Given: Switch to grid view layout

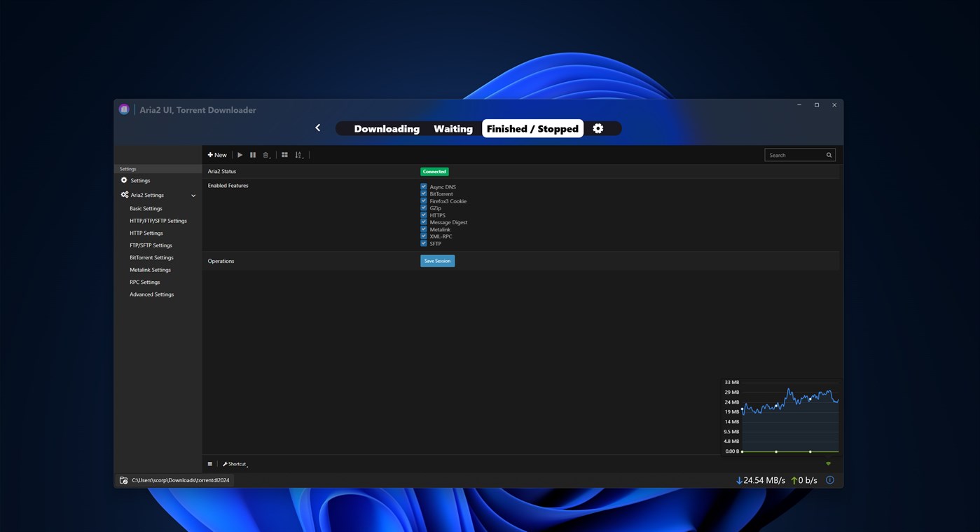Looking at the screenshot, I should 284,154.
